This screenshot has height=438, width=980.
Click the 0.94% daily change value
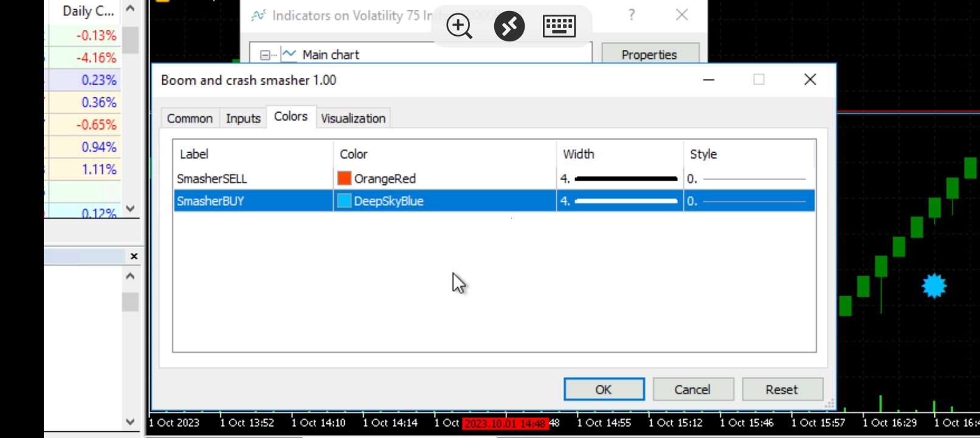coord(99,147)
